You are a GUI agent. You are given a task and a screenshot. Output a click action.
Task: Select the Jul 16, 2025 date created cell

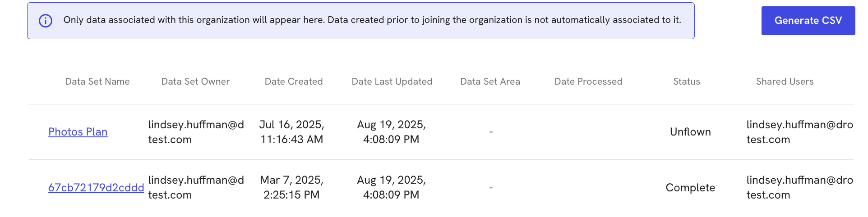click(x=292, y=132)
